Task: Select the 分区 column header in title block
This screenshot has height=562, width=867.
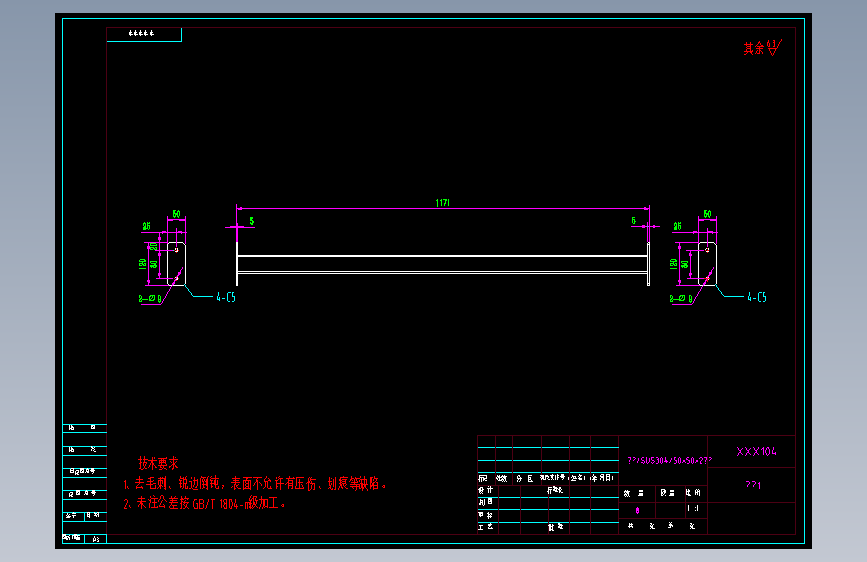Action: 524,478
